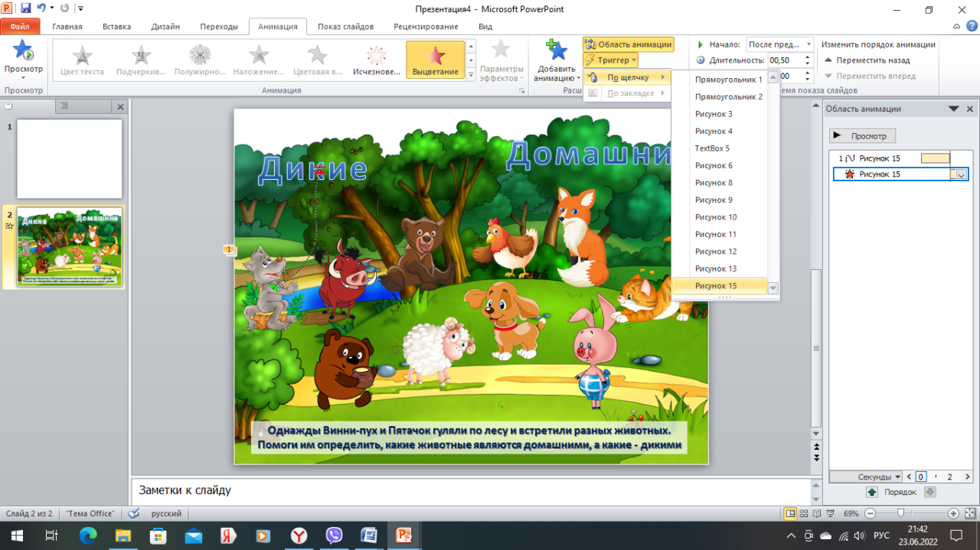Open the Начало start combo box

[779, 44]
